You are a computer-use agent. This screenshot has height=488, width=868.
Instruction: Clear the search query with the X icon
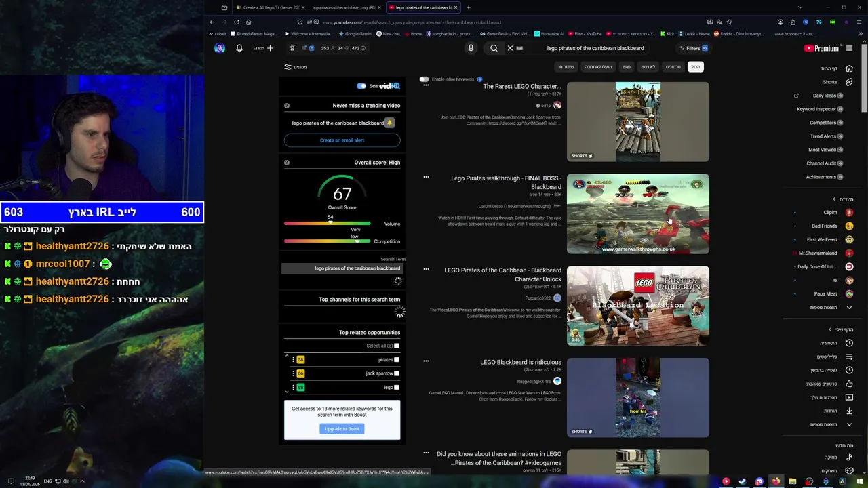click(510, 48)
